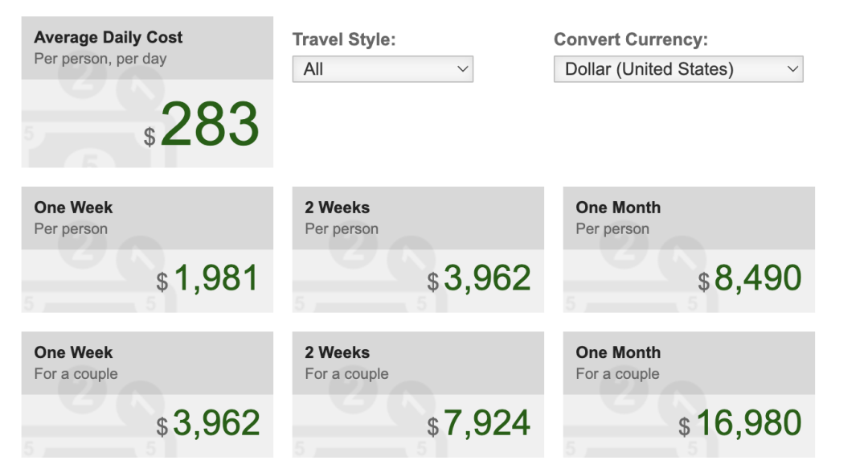Click the $16,980 one month couple amount
Viewport: 868px width, 469px height.
click(x=740, y=423)
